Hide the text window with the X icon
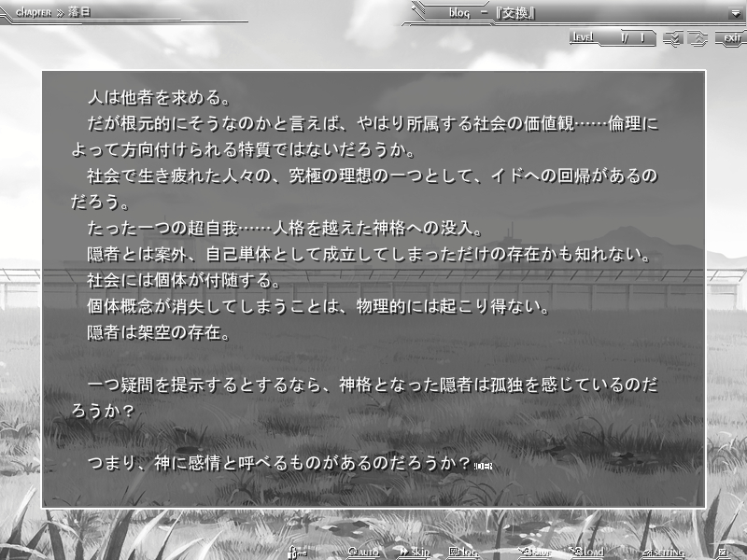Screen dimensions: 747x560 pos(723,553)
